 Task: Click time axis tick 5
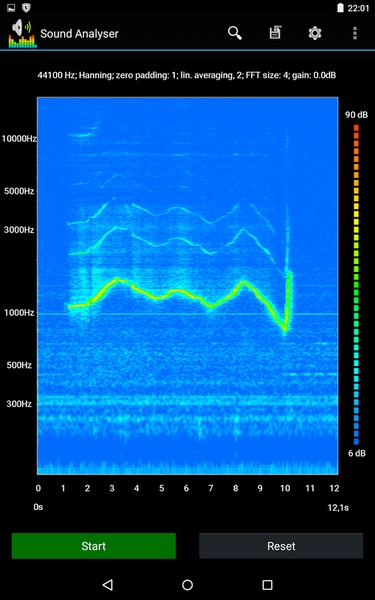pyautogui.click(x=161, y=488)
